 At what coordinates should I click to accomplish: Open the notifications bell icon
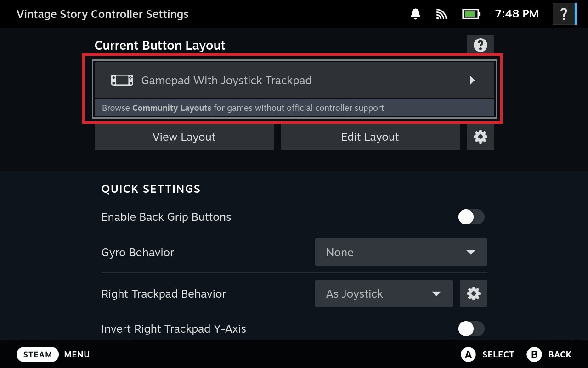pyautogui.click(x=415, y=14)
